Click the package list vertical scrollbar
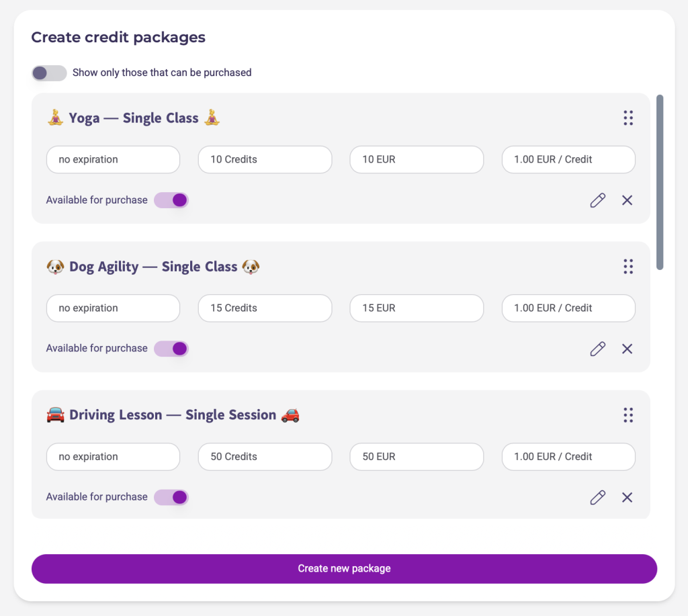688x616 pixels. tap(660, 182)
